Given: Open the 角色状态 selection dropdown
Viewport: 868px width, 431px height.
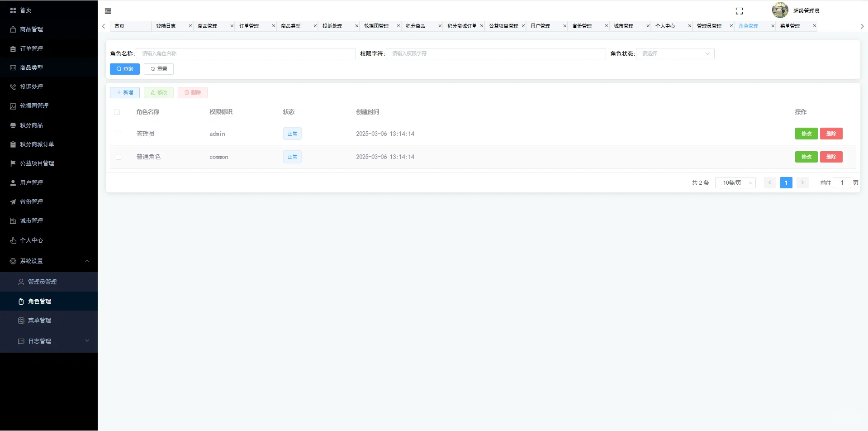Looking at the screenshot, I should 674,53.
